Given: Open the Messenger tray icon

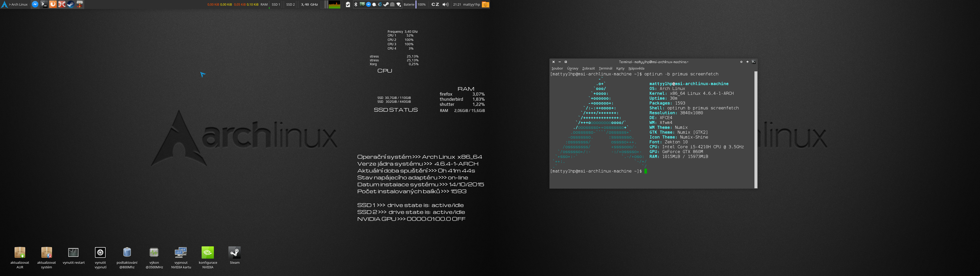Looking at the screenshot, I should coord(369,5).
